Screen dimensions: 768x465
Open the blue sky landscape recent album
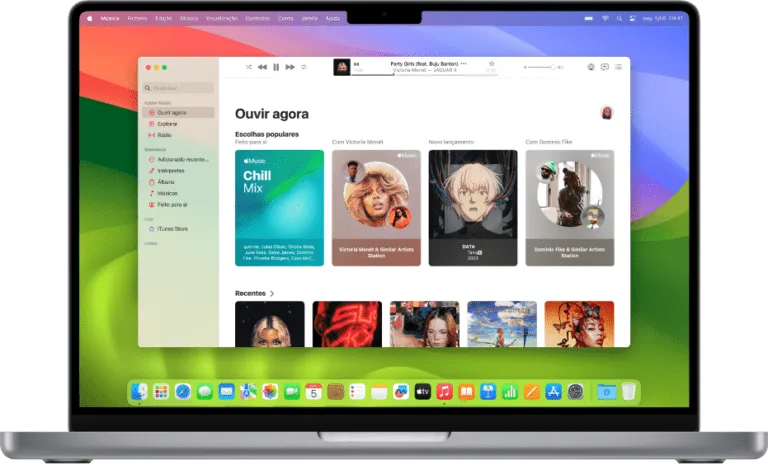click(502, 324)
